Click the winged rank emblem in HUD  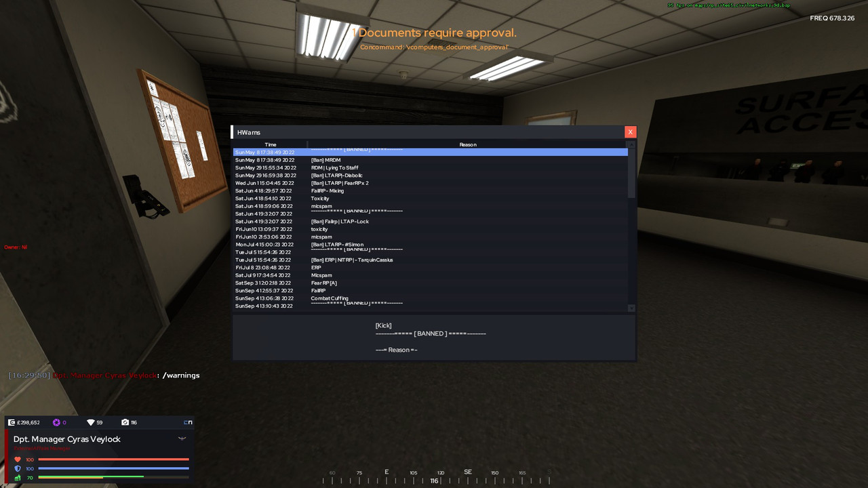tap(182, 439)
